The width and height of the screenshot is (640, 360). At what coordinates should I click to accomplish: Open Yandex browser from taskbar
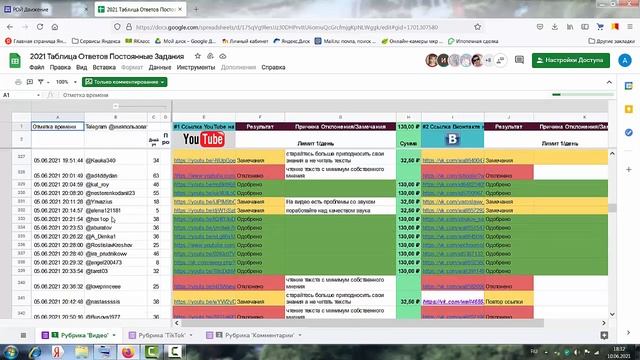pyautogui.click(x=58, y=352)
